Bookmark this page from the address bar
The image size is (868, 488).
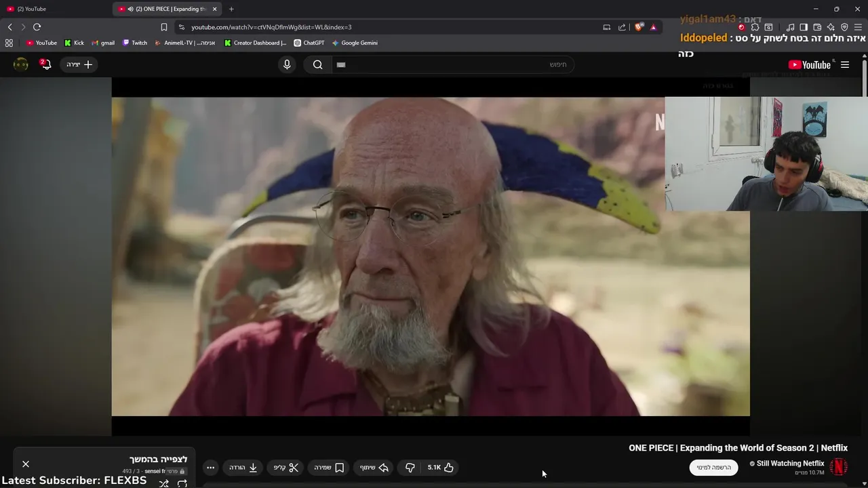pyautogui.click(x=163, y=27)
